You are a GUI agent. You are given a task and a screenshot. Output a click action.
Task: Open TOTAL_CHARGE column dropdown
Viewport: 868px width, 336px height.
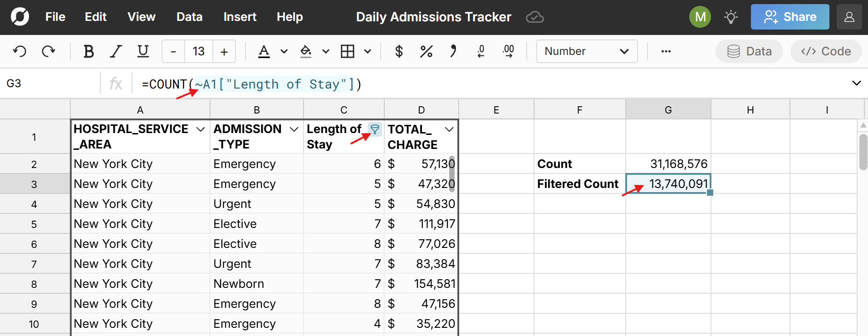(449, 129)
